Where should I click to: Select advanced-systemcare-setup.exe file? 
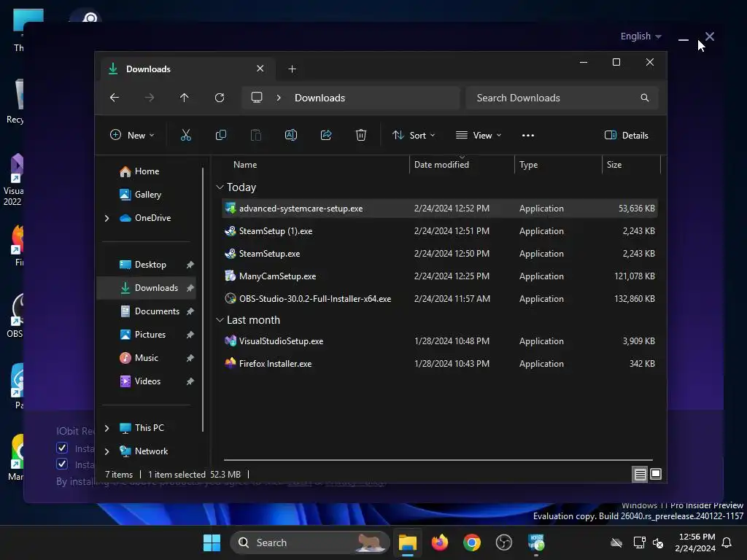coord(440,209)
